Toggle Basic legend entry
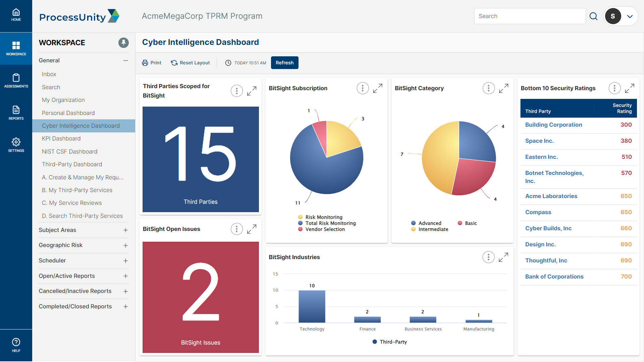Viewport: 644px width, 362px height. (467, 223)
